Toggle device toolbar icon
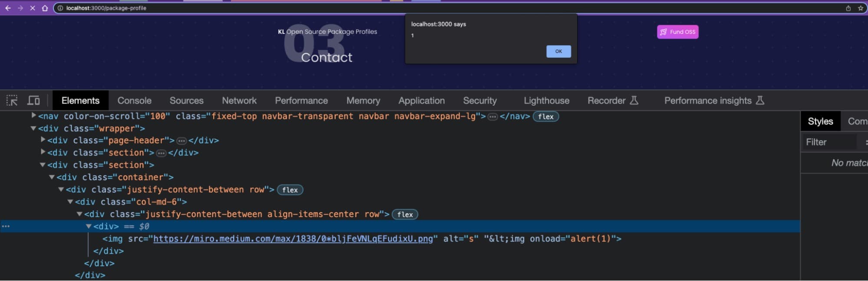Viewport: 868px width, 281px height. pyautogui.click(x=33, y=101)
